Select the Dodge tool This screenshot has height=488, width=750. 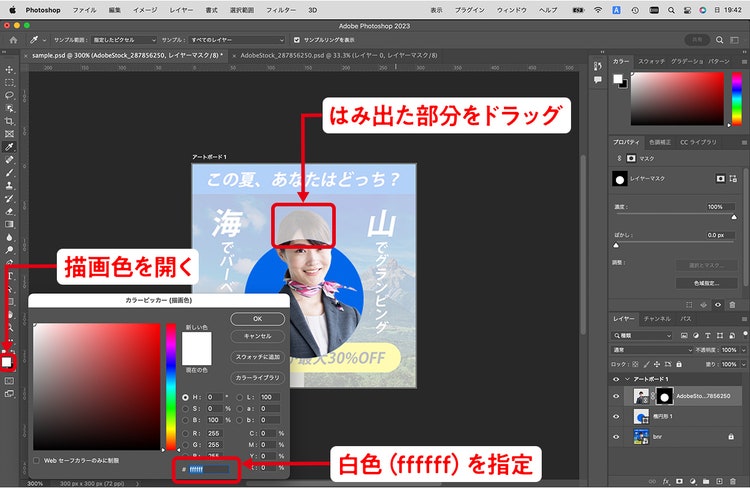[9, 250]
